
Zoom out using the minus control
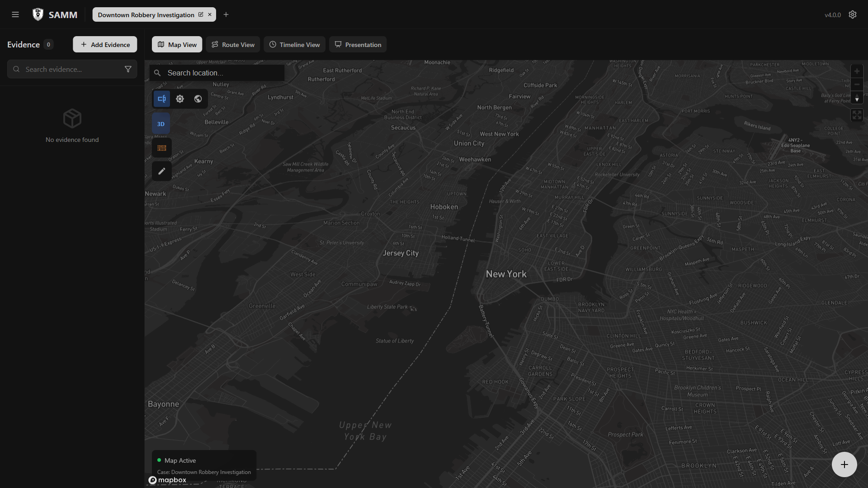click(x=857, y=84)
